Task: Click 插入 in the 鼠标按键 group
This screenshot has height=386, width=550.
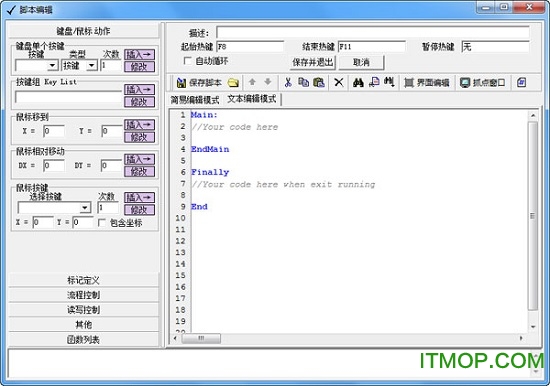Action: click(x=139, y=197)
